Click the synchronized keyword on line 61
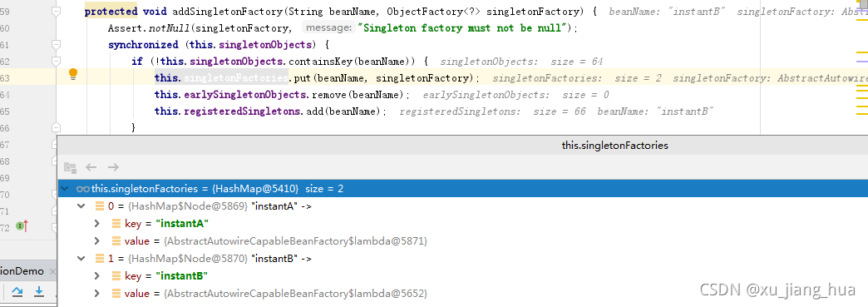Screen dimensions: 868x307 [x=143, y=44]
